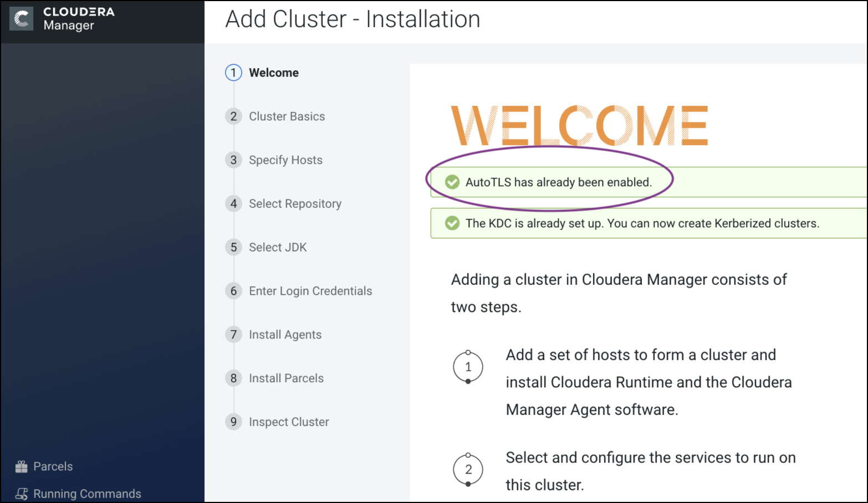Click the green check icon beside AutoTLS
The width and height of the screenshot is (868, 503).
[x=452, y=182]
